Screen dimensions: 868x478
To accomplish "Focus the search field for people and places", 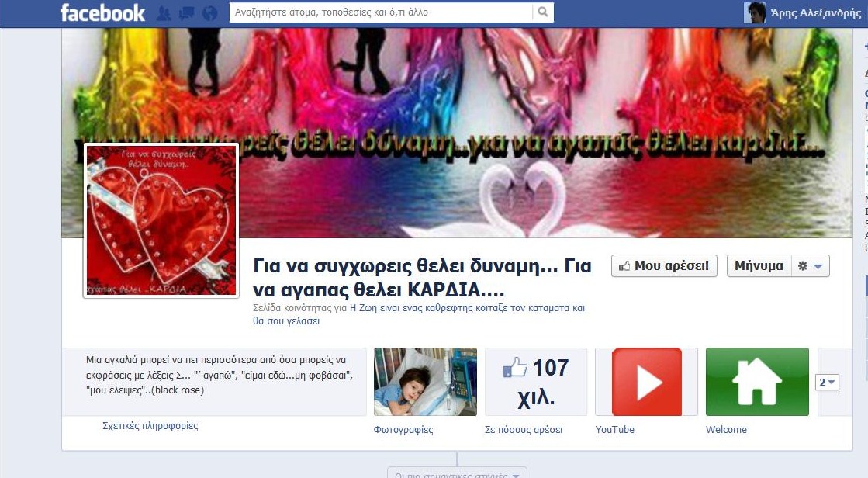I will pos(380,12).
